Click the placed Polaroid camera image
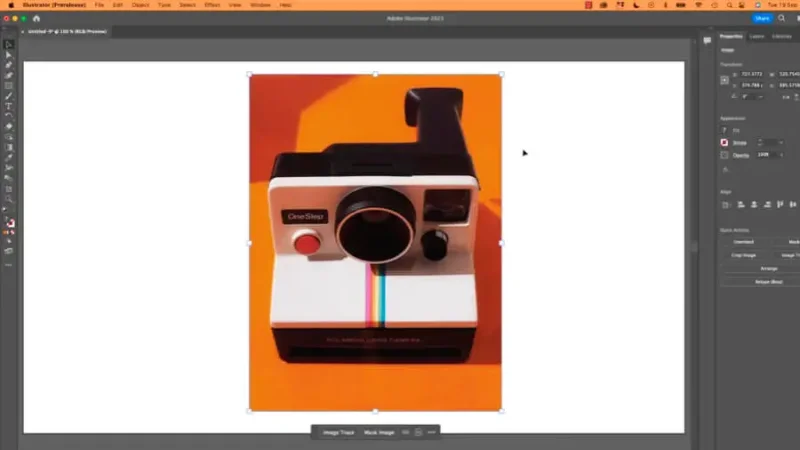 click(375, 243)
